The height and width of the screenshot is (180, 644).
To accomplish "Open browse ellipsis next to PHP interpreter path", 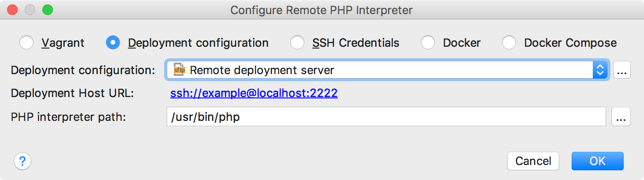I will [622, 117].
